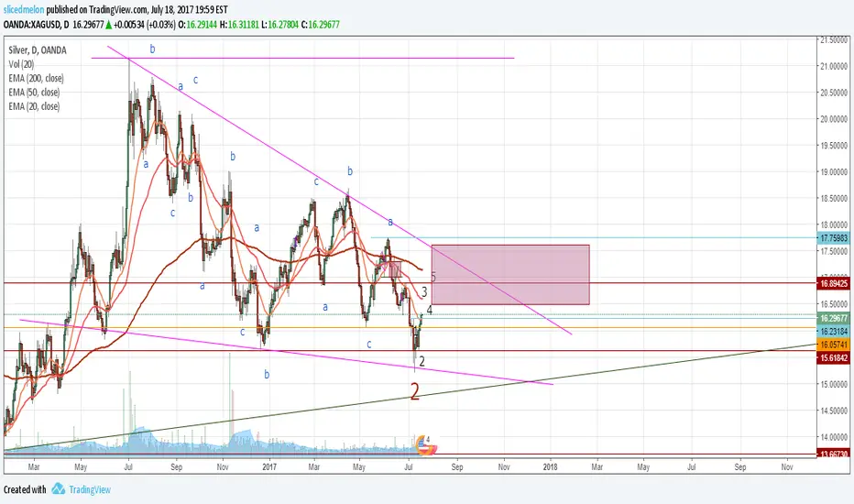The width and height of the screenshot is (854, 504).
Task: Click the C:16.29677 close value
Action: pyautogui.click(x=321, y=25)
